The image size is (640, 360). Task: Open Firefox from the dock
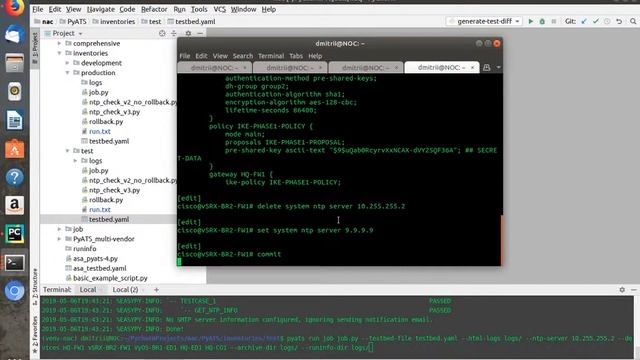pos(14,7)
